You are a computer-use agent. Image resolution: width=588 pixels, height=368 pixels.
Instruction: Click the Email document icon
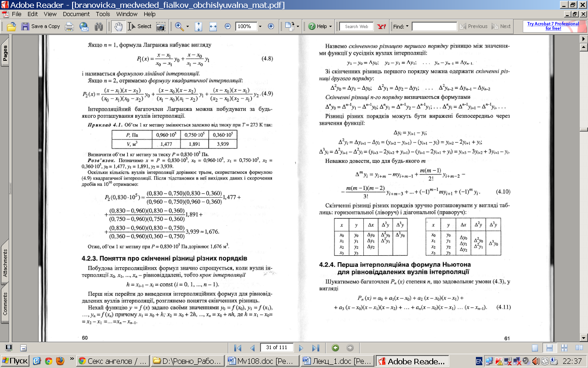(x=84, y=26)
